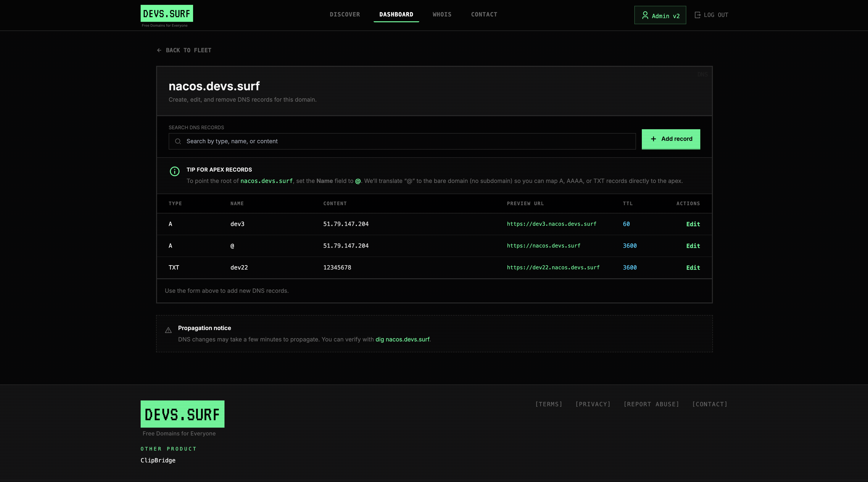Click the DEVS.SURF header logo

click(166, 14)
